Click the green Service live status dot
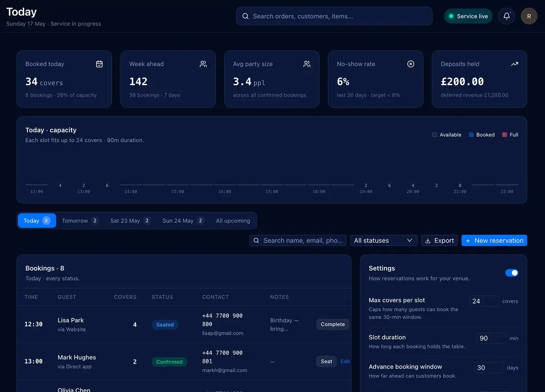545x392 pixels. [451, 16]
